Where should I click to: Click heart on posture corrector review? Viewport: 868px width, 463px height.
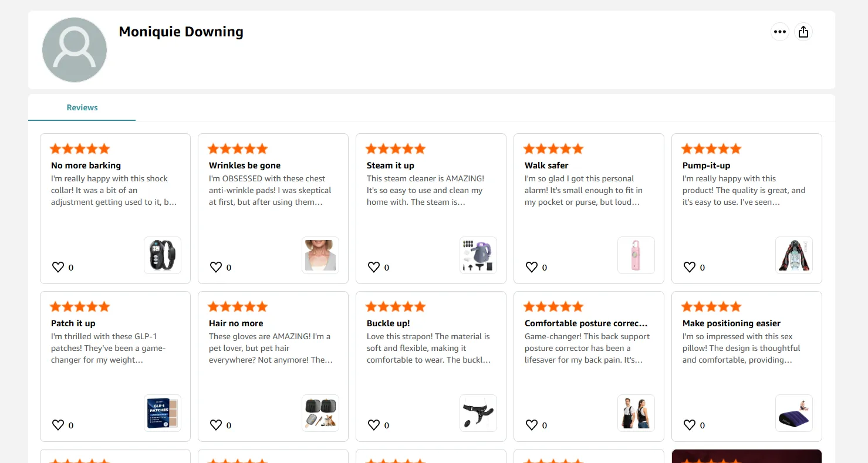click(x=532, y=425)
